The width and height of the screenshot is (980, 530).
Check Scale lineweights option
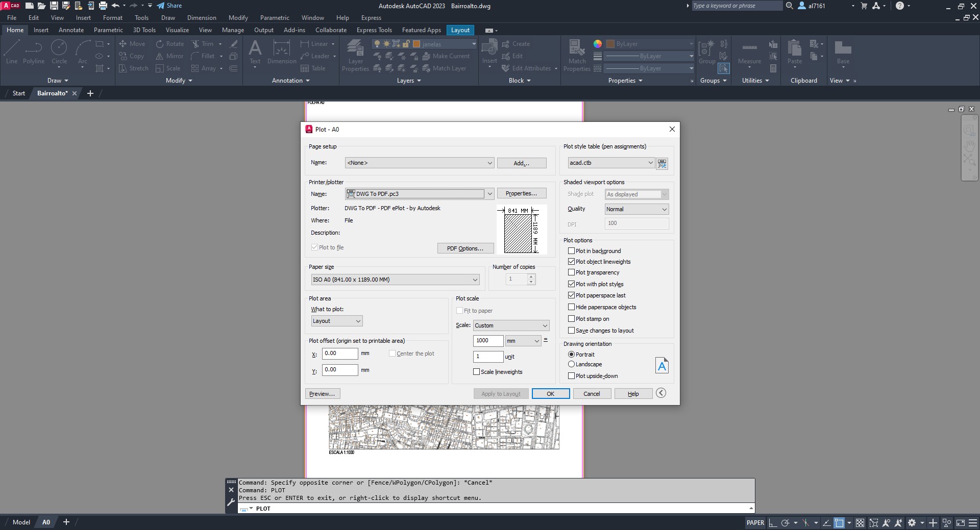coord(477,372)
